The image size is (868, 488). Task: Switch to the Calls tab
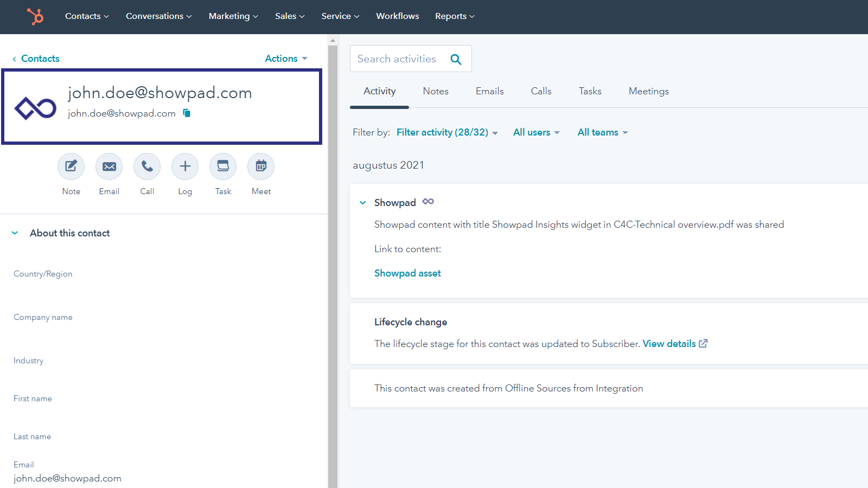pos(541,91)
